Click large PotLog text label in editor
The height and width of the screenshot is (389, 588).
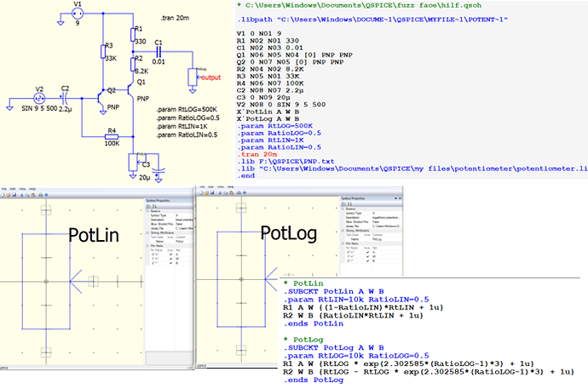(x=289, y=233)
